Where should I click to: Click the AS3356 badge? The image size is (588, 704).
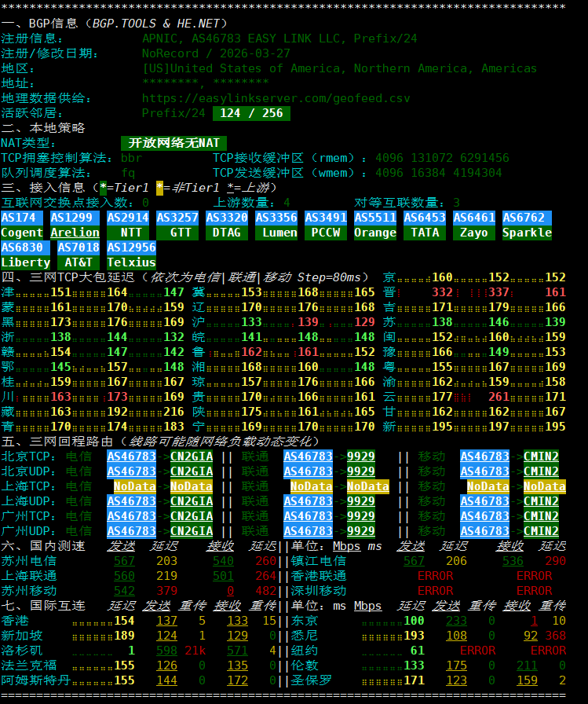pyautogui.click(x=276, y=218)
